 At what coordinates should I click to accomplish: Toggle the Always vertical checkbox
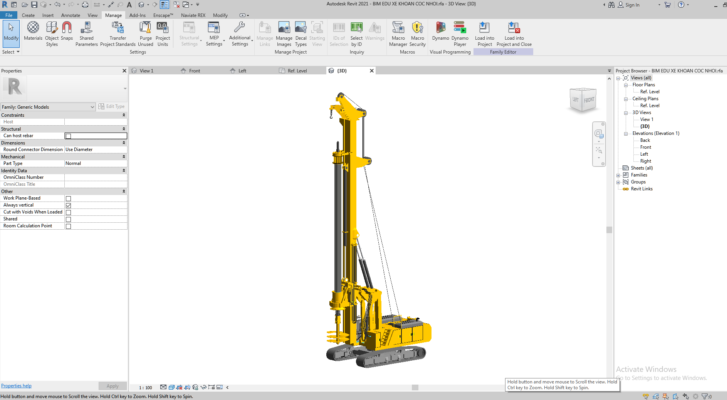pos(68,206)
